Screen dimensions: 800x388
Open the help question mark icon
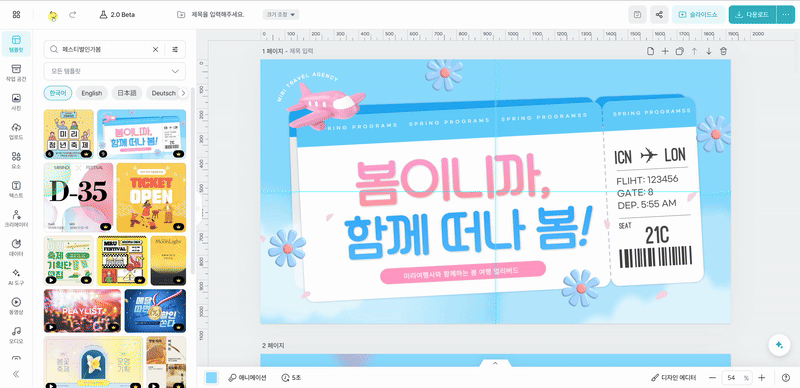[x=786, y=378]
